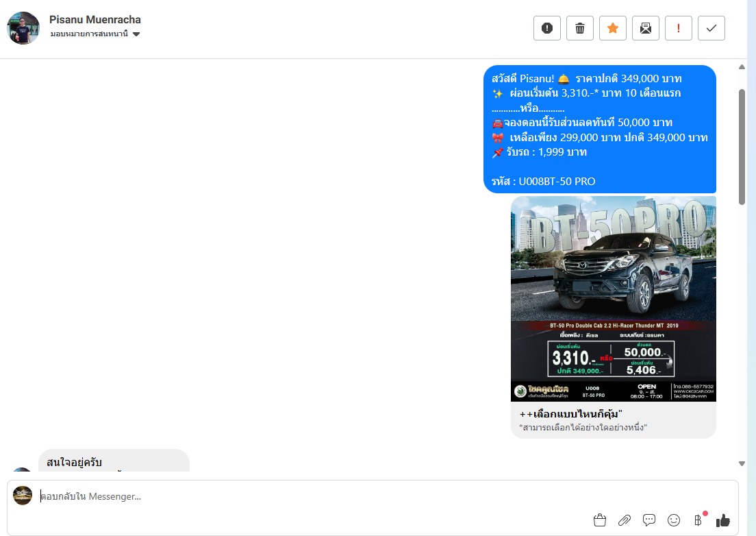The image size is (756, 536).
Task: Open the Baht payment request icon
Action: tap(698, 520)
